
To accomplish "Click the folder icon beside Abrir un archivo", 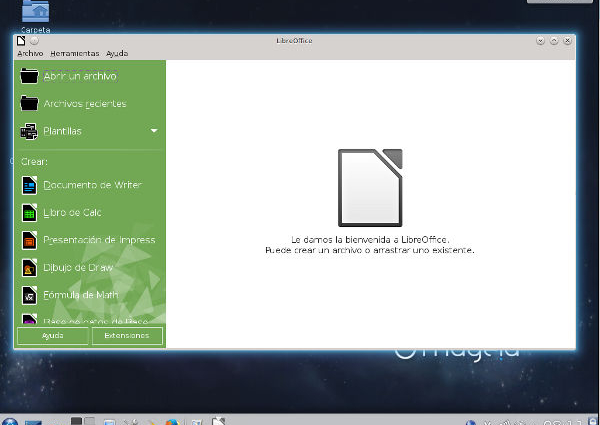I will tap(29, 76).
